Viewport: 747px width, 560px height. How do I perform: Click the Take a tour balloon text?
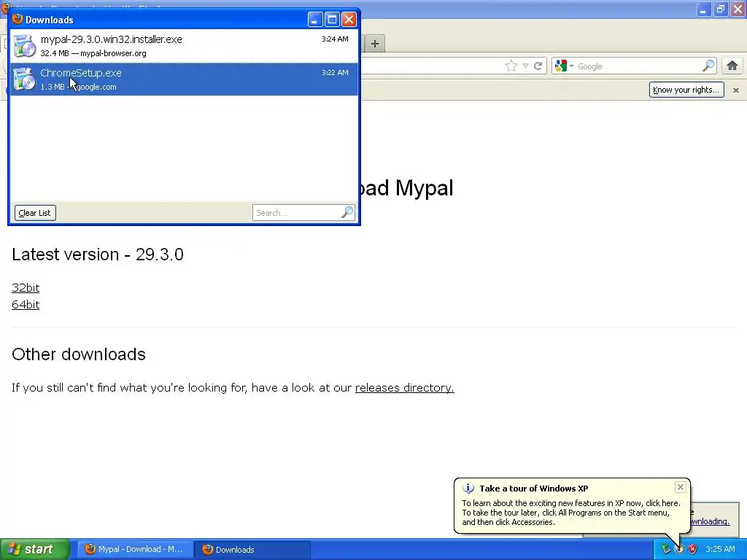coord(570,513)
